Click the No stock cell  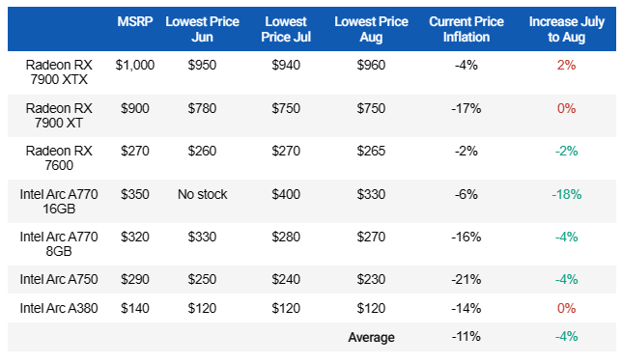[202, 194]
